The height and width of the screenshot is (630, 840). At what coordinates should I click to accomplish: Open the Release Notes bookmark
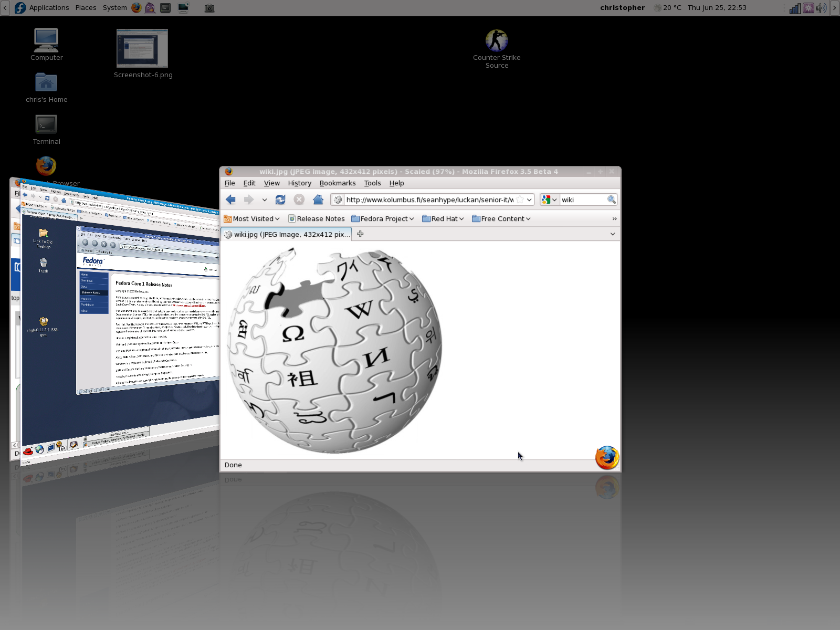click(317, 219)
